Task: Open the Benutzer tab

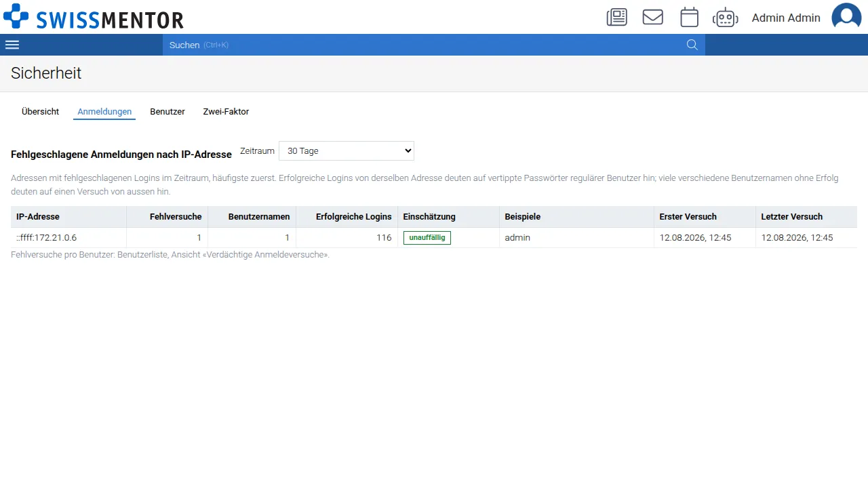Action: tap(167, 111)
